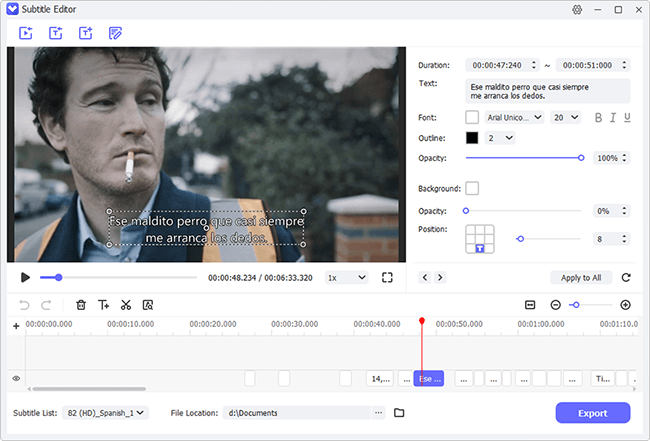
Task: Select the highlighted 'Ese ...' subtitle clip
Action: (429, 378)
